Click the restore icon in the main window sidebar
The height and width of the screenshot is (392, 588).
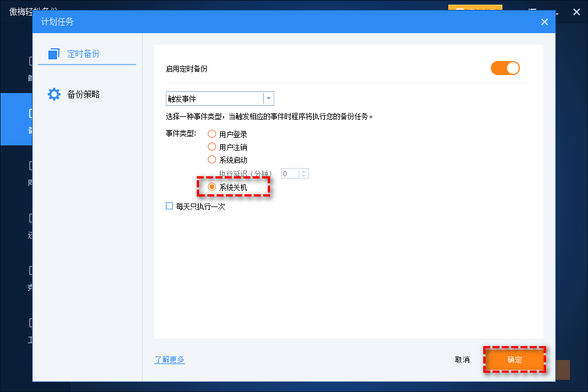(30, 218)
